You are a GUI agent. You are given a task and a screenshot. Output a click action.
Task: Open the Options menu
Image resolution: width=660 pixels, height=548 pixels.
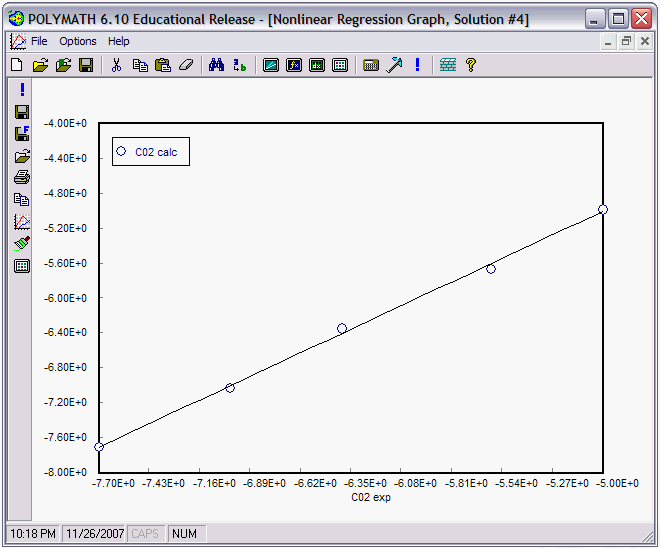coord(78,41)
